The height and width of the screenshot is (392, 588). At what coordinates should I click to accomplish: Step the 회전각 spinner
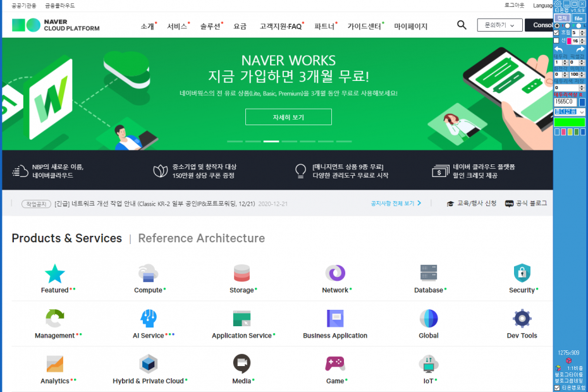point(565,75)
